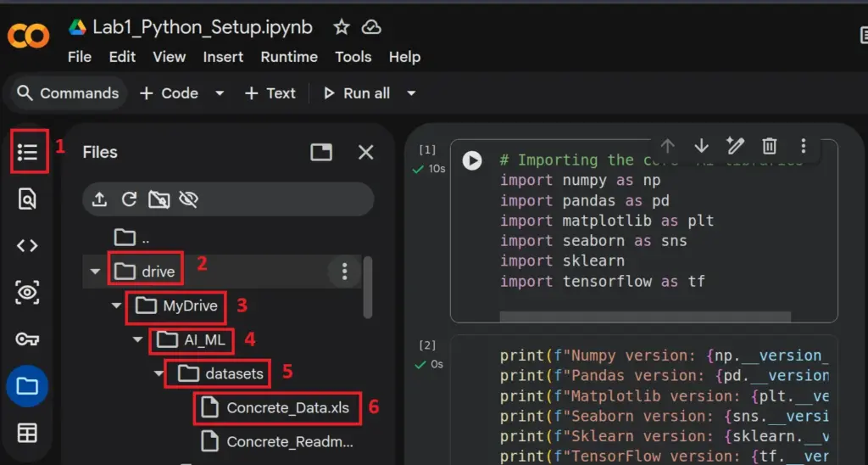The width and height of the screenshot is (868, 465).
Task: Click the notebook title Lab1_Python_Setup.ipynb
Action: [203, 27]
